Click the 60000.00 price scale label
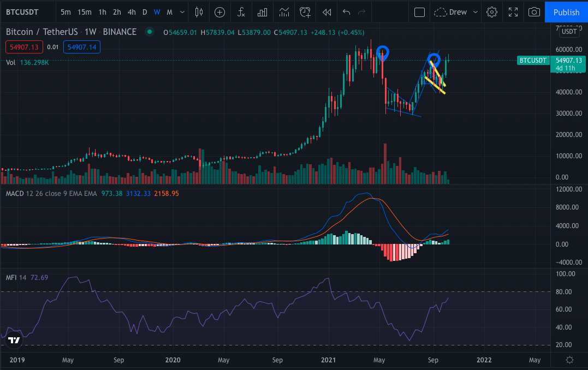 [x=569, y=50]
